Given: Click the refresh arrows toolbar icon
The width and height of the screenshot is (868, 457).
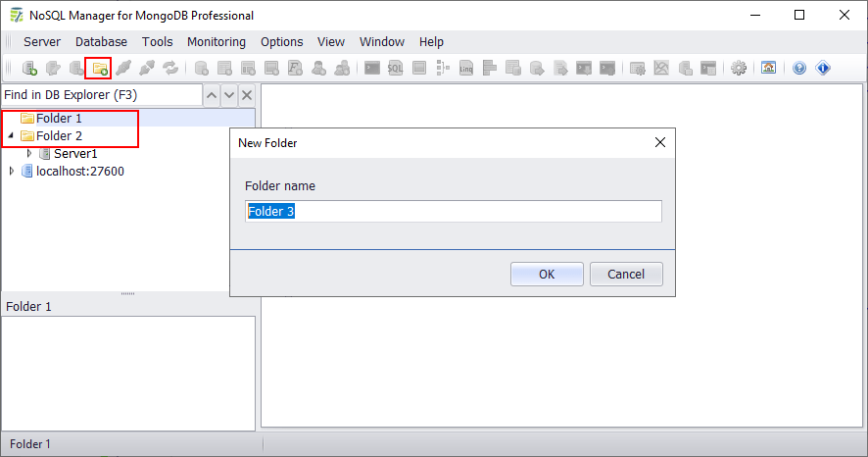Looking at the screenshot, I should point(170,69).
